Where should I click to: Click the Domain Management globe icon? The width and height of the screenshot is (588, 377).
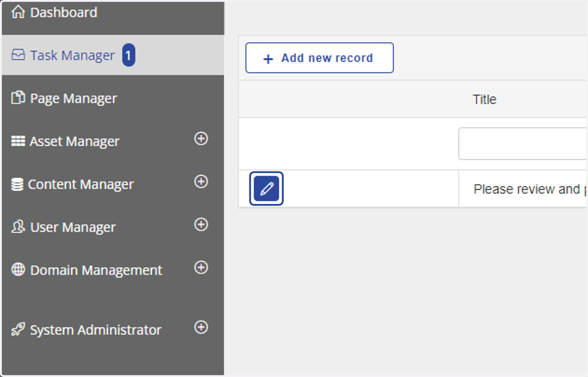coord(18,270)
